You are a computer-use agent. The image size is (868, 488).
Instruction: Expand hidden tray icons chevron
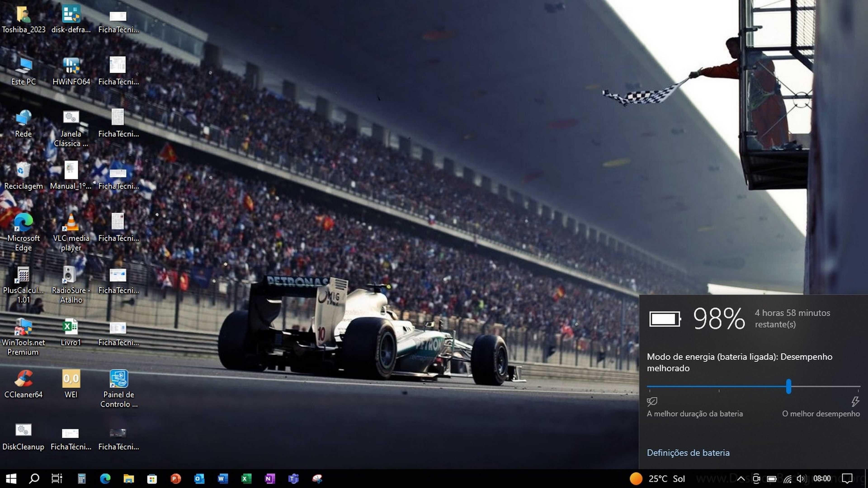[741, 479]
